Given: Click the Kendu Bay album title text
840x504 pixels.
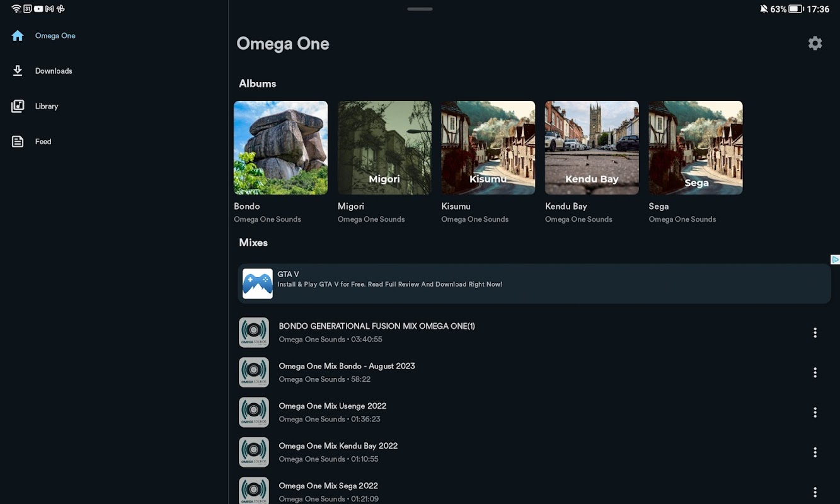Looking at the screenshot, I should coord(566,206).
